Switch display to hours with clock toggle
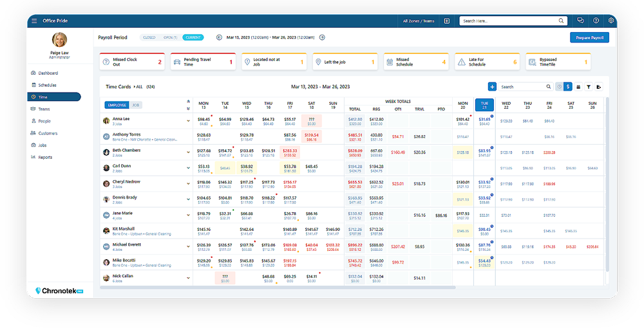 coord(559,86)
